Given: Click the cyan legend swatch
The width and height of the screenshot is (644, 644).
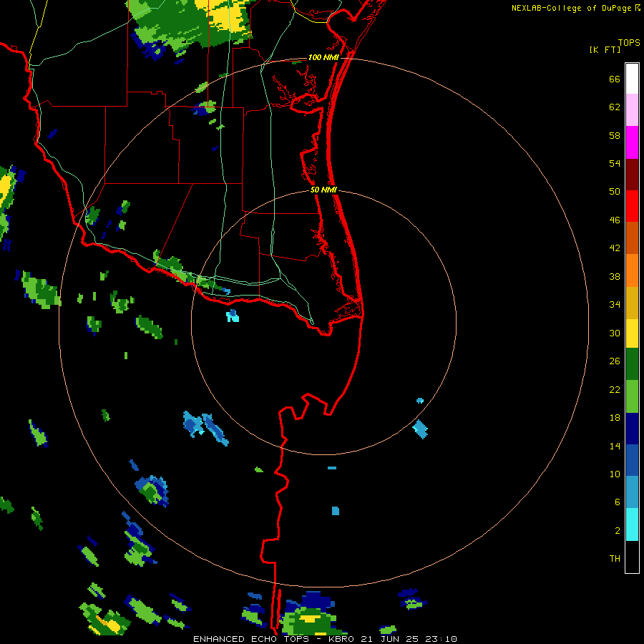Looking at the screenshot, I should click(x=632, y=525).
